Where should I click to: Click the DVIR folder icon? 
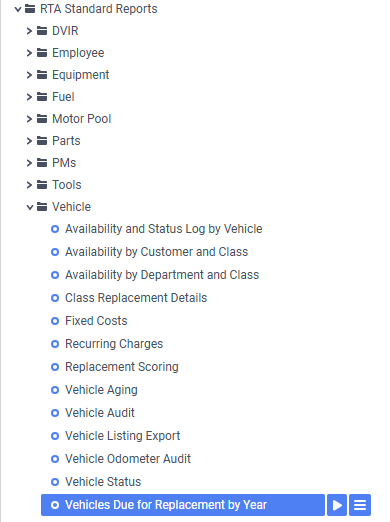42,31
